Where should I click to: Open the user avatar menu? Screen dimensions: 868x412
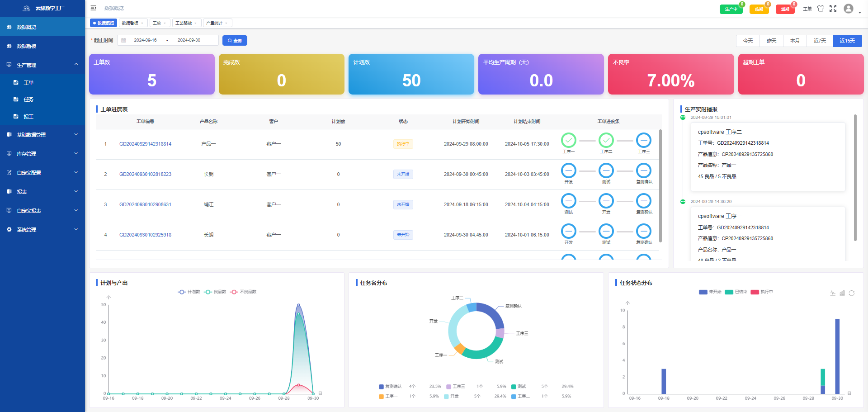coord(849,9)
